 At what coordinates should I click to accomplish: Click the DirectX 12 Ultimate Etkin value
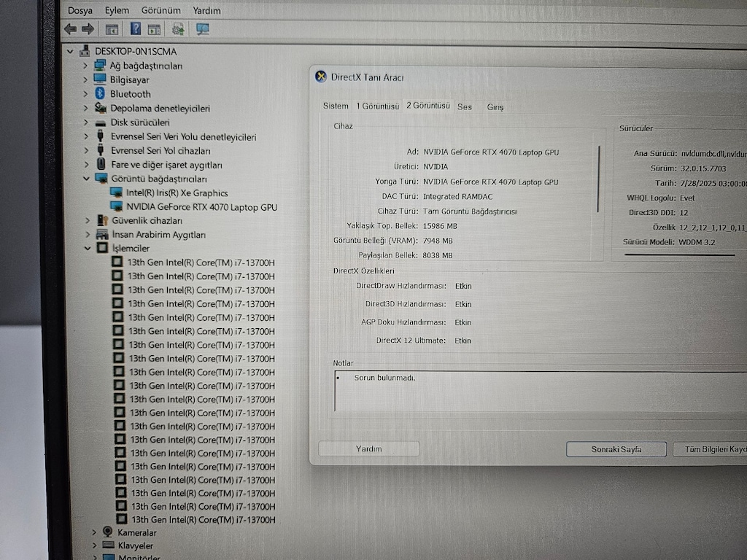tap(462, 341)
